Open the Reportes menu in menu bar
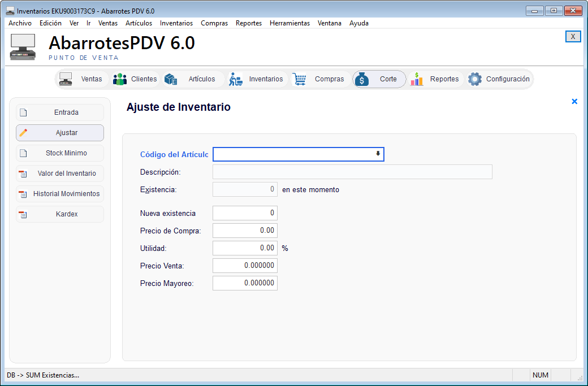This screenshot has height=386, width=588. pyautogui.click(x=249, y=23)
